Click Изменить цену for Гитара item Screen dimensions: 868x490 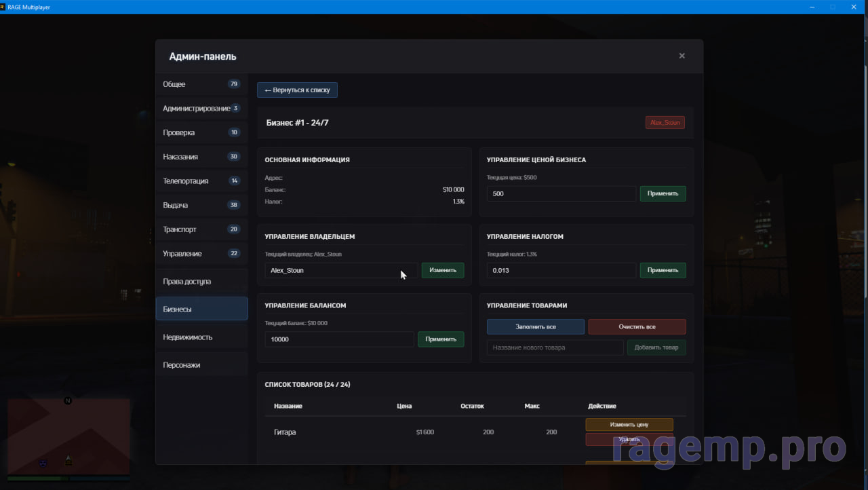pyautogui.click(x=629, y=425)
